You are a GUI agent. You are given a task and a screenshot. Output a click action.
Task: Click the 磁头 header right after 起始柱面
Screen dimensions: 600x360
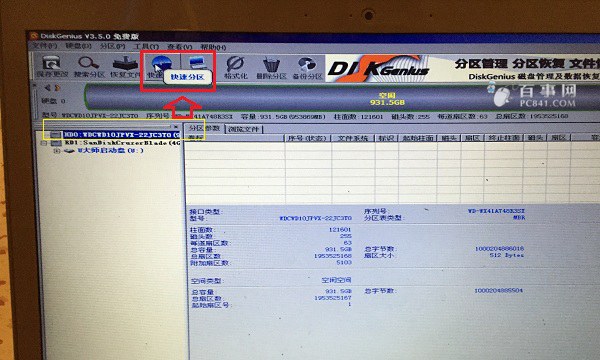(x=449, y=138)
